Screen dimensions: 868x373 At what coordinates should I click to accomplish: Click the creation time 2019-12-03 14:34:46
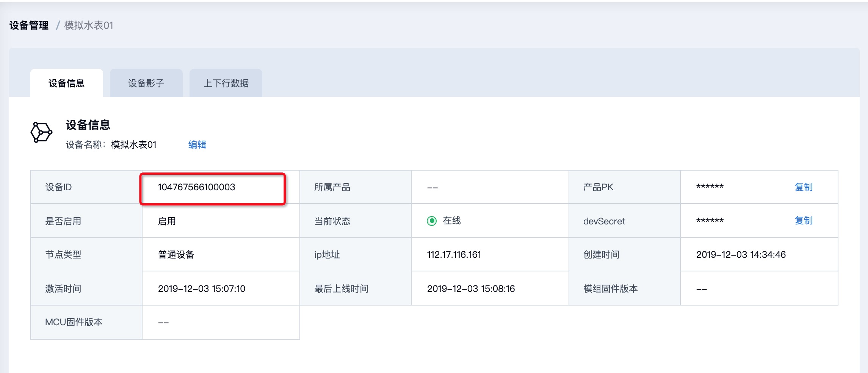coord(741,254)
